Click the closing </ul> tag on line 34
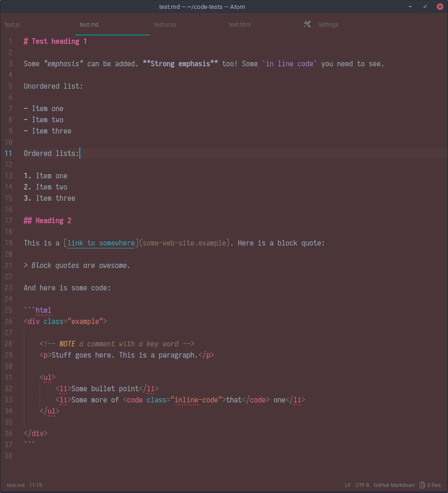 point(49,411)
